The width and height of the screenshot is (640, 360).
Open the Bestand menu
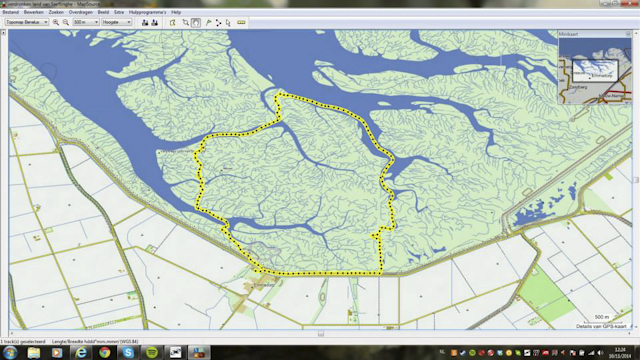click(11, 12)
